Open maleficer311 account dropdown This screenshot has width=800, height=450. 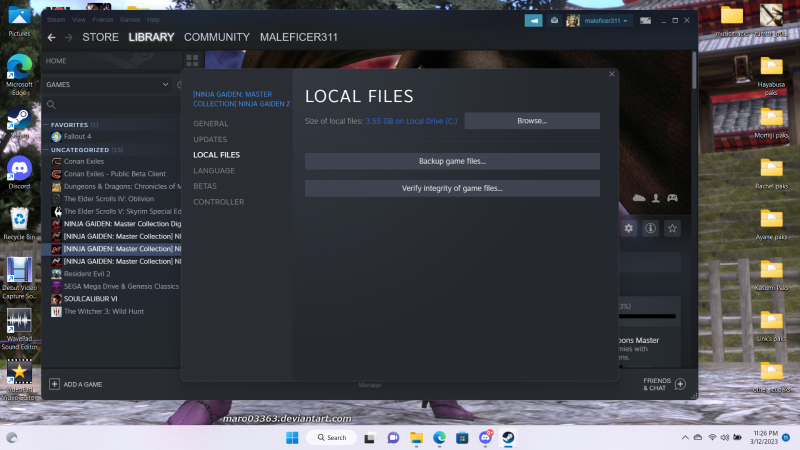[x=606, y=20]
